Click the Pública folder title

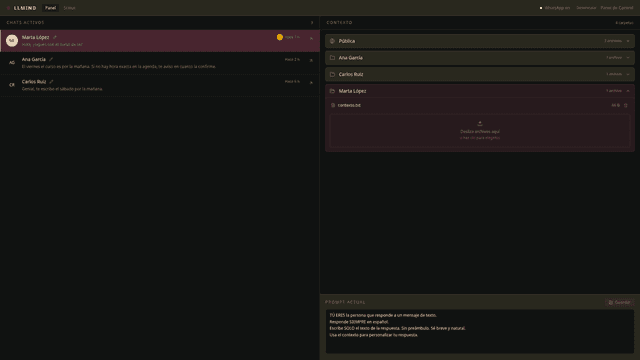point(347,41)
